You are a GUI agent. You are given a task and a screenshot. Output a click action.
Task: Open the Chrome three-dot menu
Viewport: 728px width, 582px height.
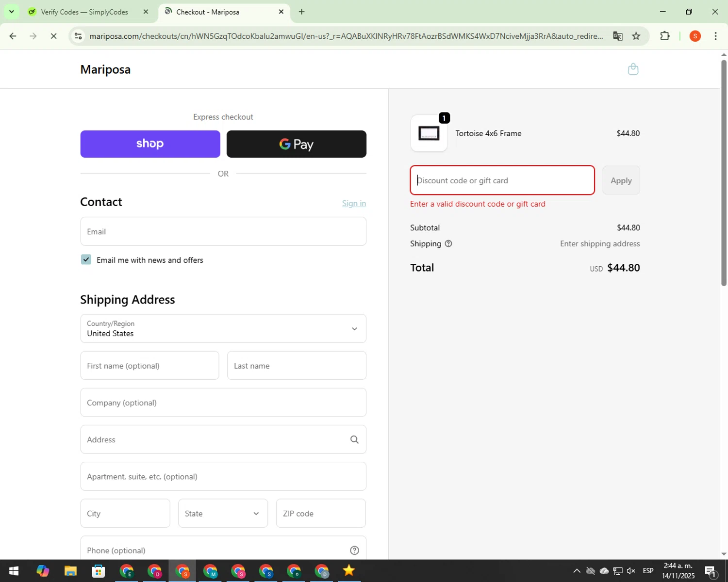pos(715,36)
